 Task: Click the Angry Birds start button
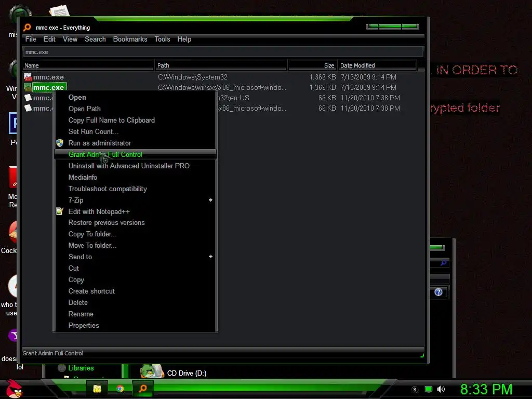(x=14, y=389)
